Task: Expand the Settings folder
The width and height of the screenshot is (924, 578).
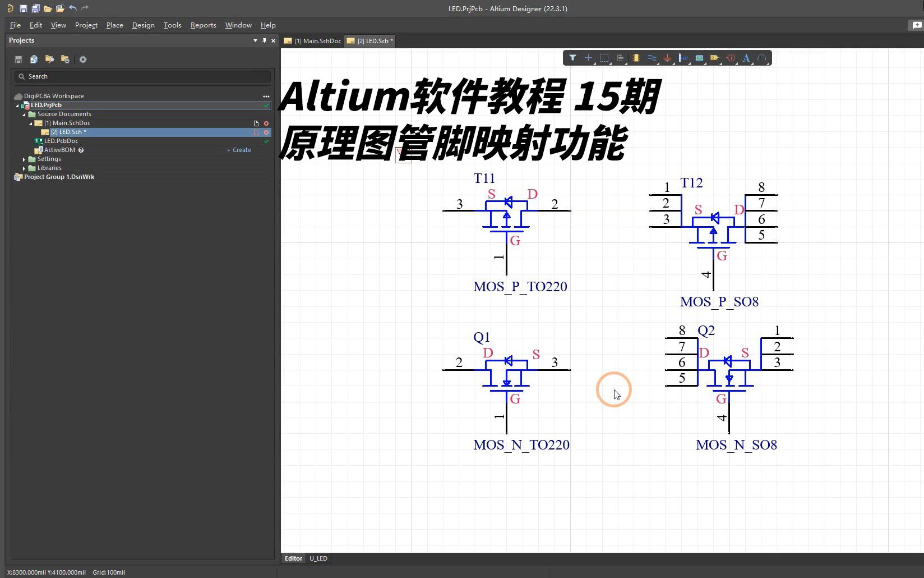Action: [24, 159]
